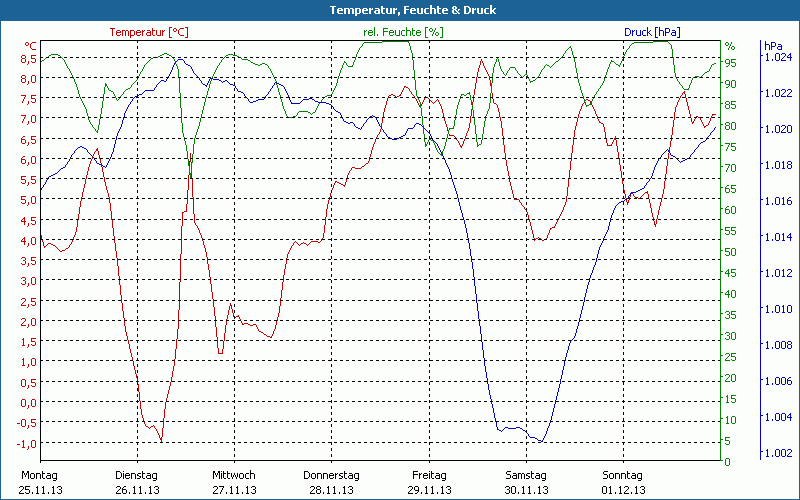Image resolution: width=800 pixels, height=500 pixels.
Task: Click the Montag day label
Action: pyautogui.click(x=38, y=475)
